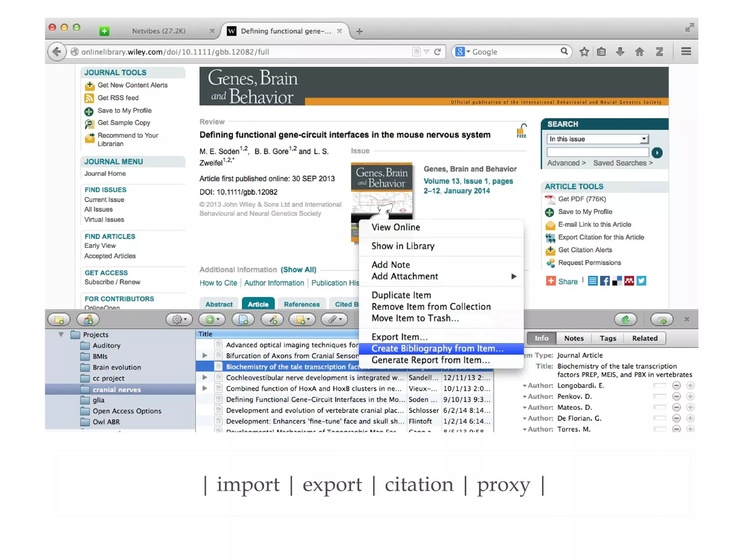Open the Zotero Actions gear menu
Screen dimensions: 747x560
(x=179, y=320)
